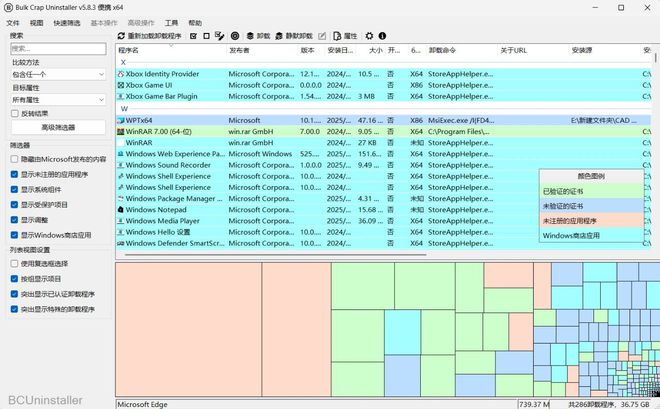This screenshot has width=660, height=409.
Task: Open the 目标属性 dropdown showing 所有属性
Action: (x=58, y=100)
